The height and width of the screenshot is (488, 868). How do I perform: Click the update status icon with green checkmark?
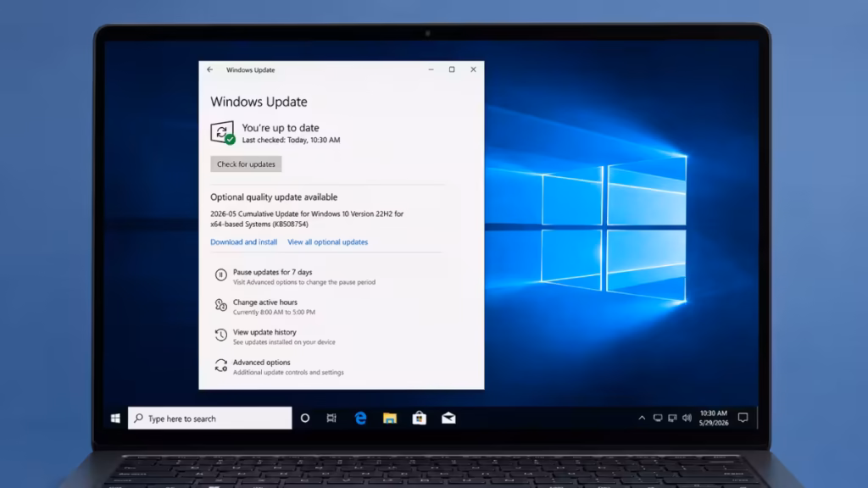click(x=223, y=133)
